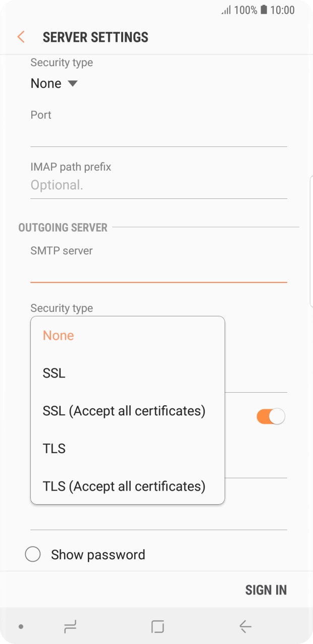Tap the Recents navigation icon
Screen dimensions: 313x644
69,626
